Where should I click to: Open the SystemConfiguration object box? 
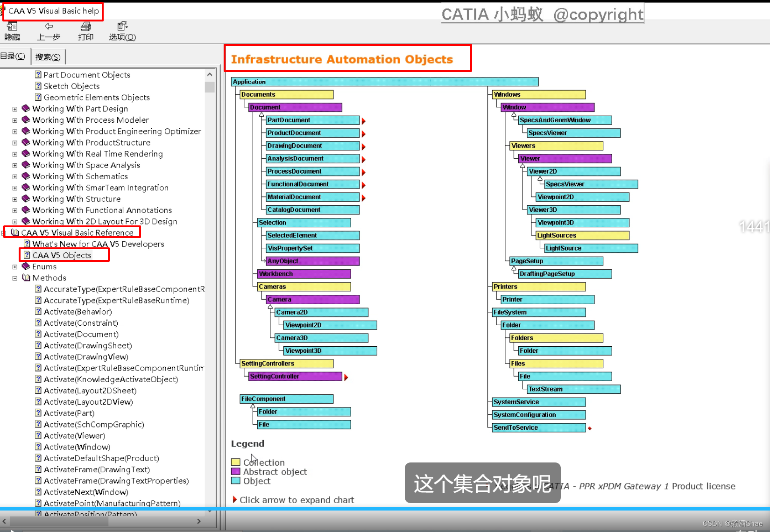tap(539, 415)
